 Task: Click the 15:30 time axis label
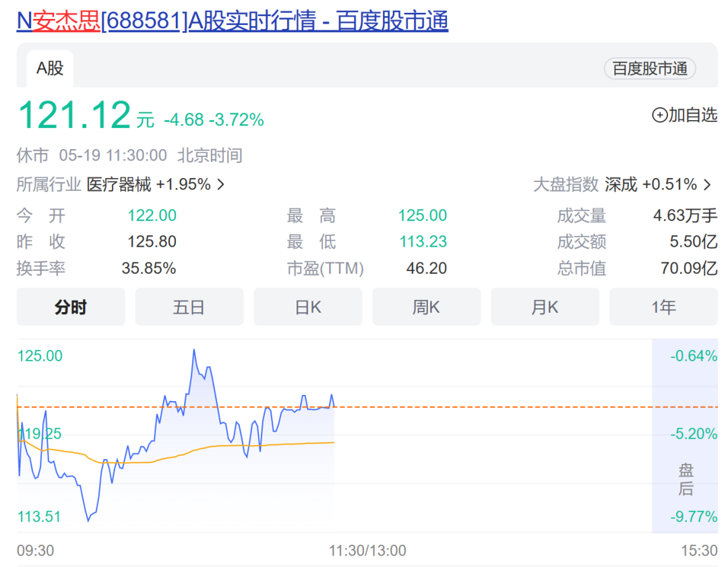click(699, 551)
